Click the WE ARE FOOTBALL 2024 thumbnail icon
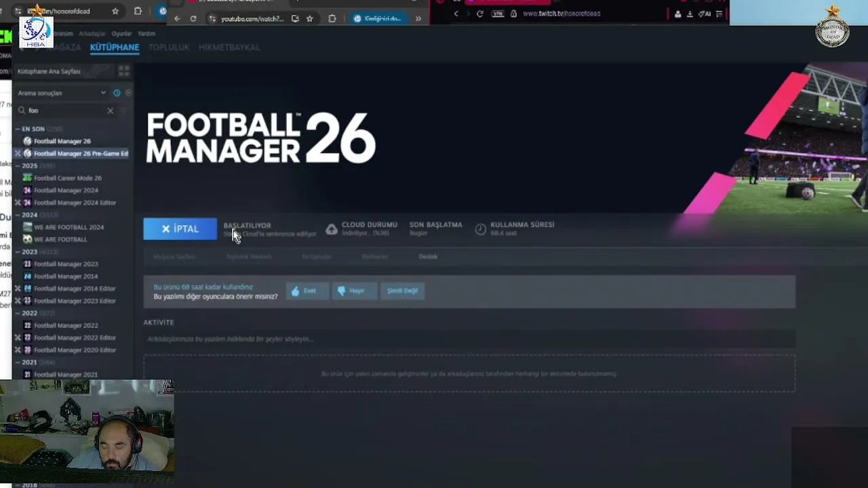 [x=27, y=227]
